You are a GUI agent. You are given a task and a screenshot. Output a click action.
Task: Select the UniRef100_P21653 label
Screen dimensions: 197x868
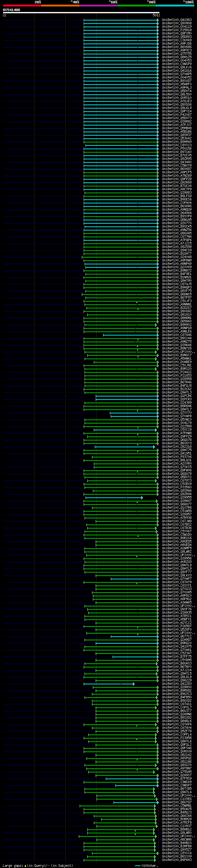click(x=176, y=375)
